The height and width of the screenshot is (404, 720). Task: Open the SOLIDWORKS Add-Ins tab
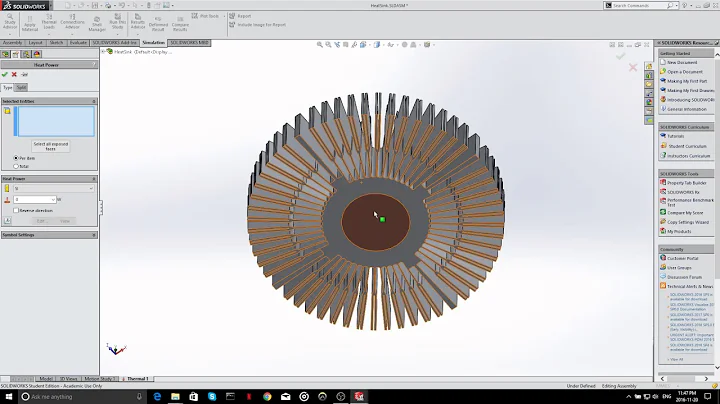pyautogui.click(x=114, y=43)
